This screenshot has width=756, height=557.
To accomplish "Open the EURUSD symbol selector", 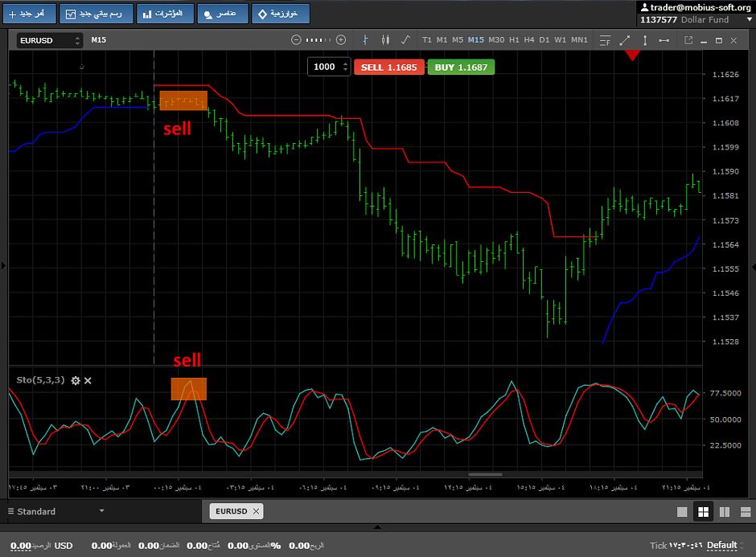I will pos(50,40).
